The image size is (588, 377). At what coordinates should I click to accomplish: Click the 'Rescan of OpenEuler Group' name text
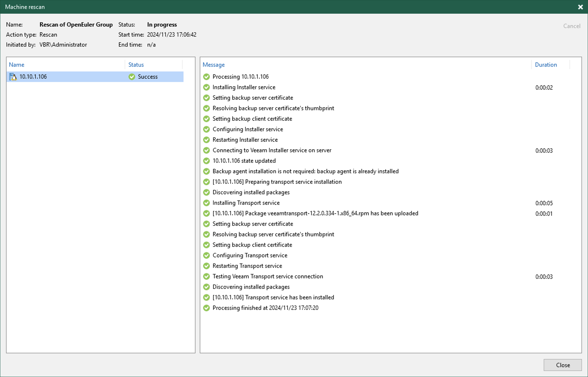click(76, 25)
